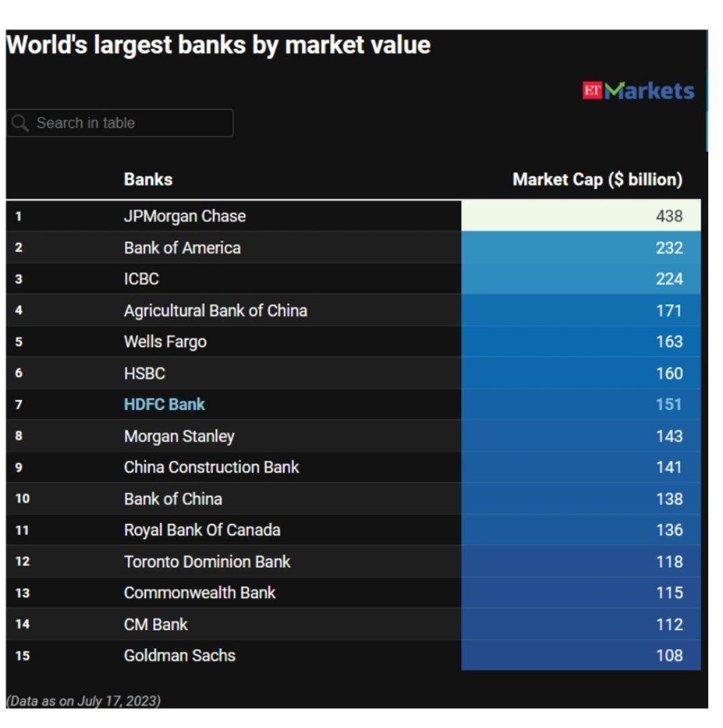Click rank number 10
The image size is (723, 728).
(x=22, y=498)
